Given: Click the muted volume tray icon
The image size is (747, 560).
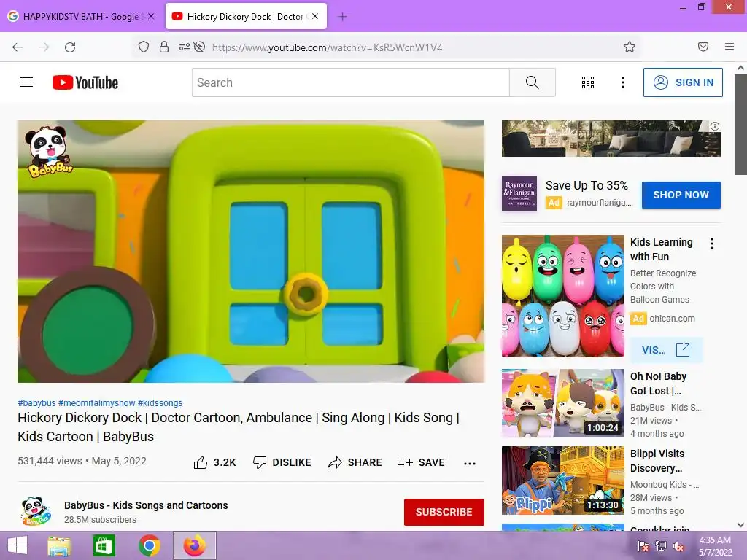Looking at the screenshot, I should tap(678, 546).
